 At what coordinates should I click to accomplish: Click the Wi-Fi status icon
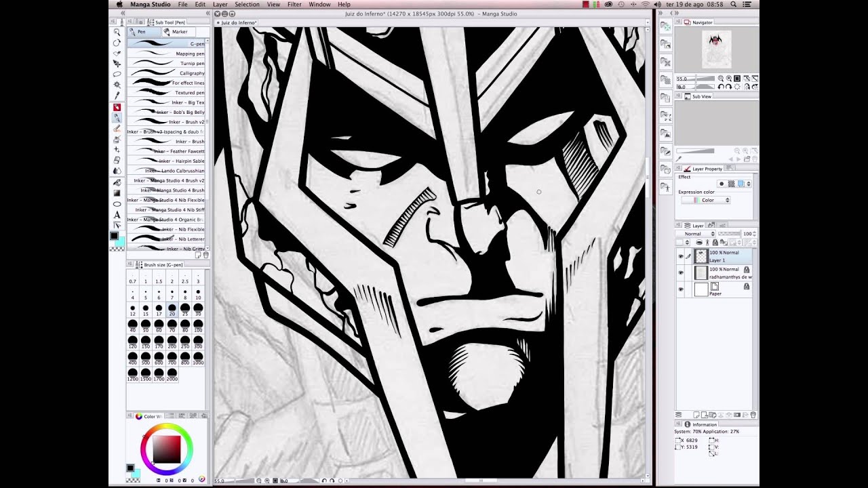pos(645,4)
